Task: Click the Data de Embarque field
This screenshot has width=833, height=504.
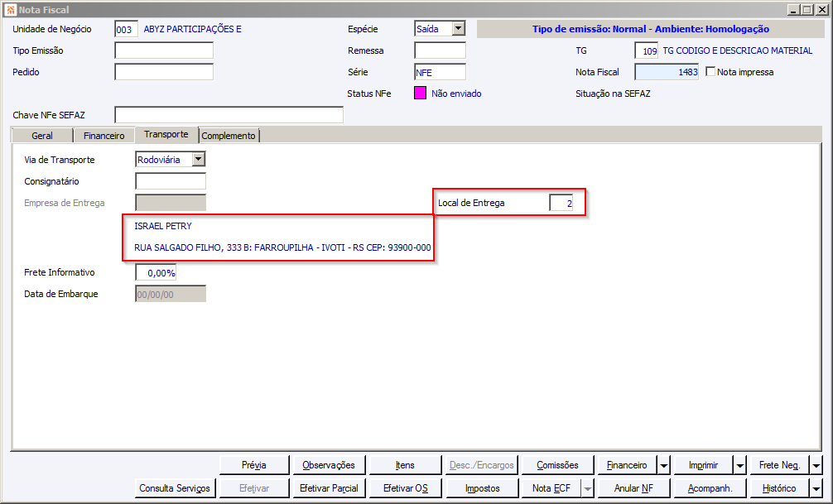Action: click(x=171, y=294)
